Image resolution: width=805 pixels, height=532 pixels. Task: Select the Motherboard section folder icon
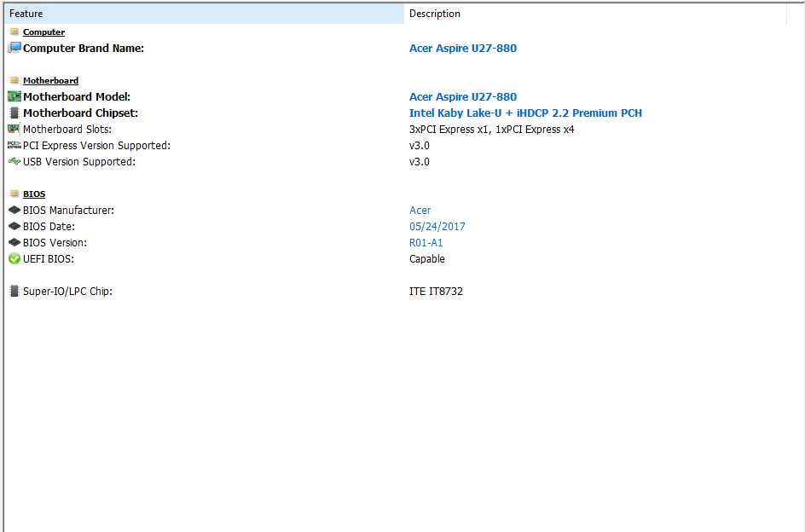(14, 81)
